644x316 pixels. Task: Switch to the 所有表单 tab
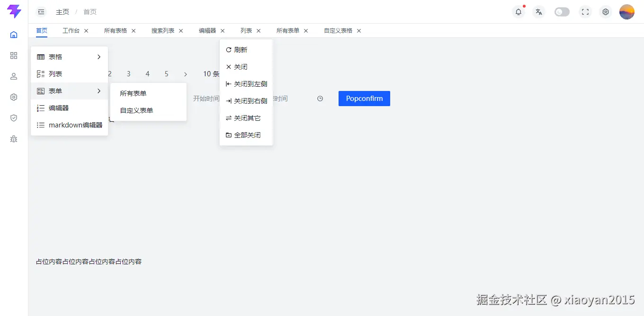[x=288, y=30]
